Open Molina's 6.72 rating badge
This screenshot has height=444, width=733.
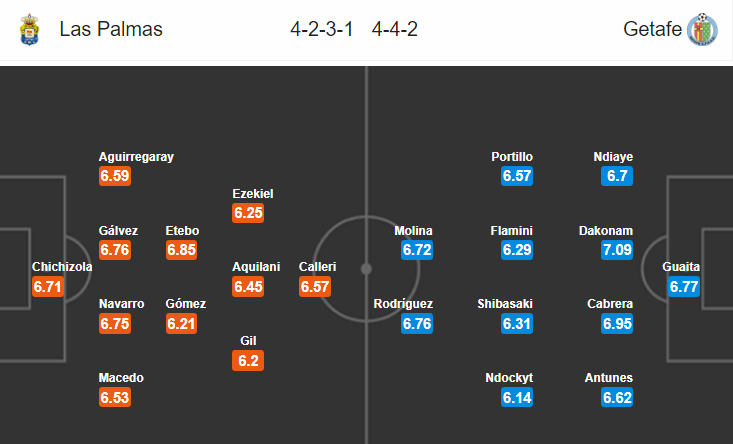click(x=417, y=250)
